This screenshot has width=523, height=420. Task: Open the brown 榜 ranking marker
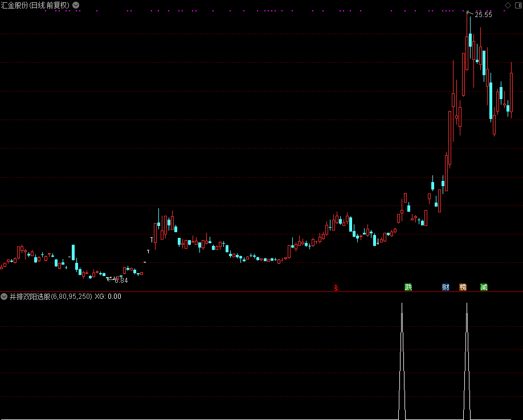tap(463, 287)
